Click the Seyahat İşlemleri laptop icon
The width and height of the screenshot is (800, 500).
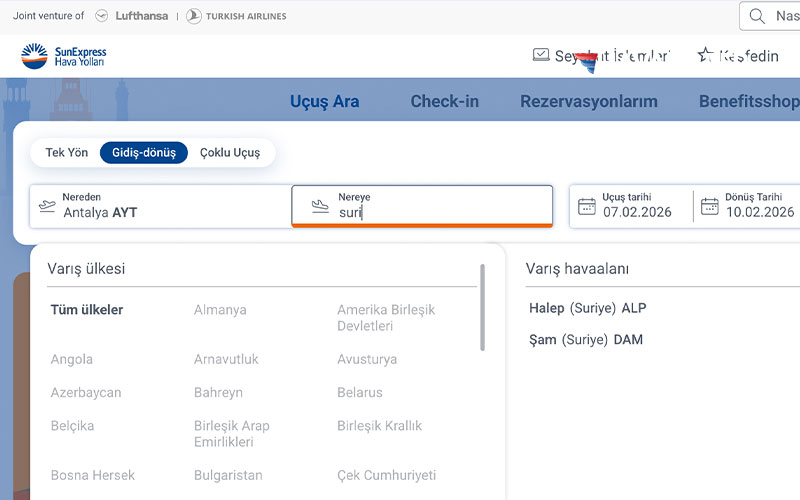[541, 55]
